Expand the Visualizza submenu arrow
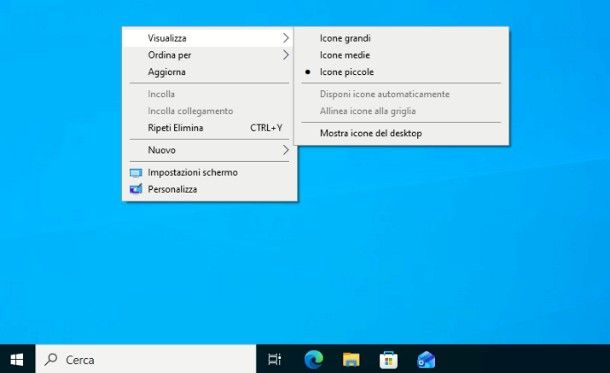This screenshot has height=373, width=610. (286, 38)
